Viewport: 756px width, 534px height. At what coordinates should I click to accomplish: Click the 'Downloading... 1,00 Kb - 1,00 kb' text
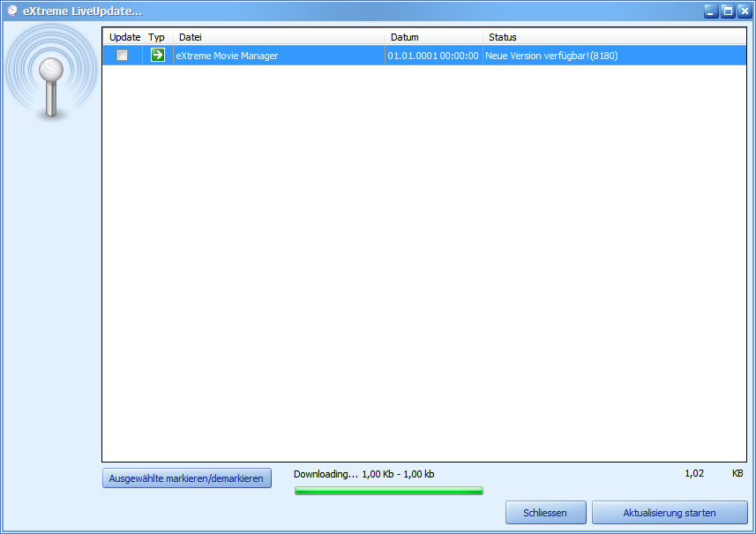364,474
